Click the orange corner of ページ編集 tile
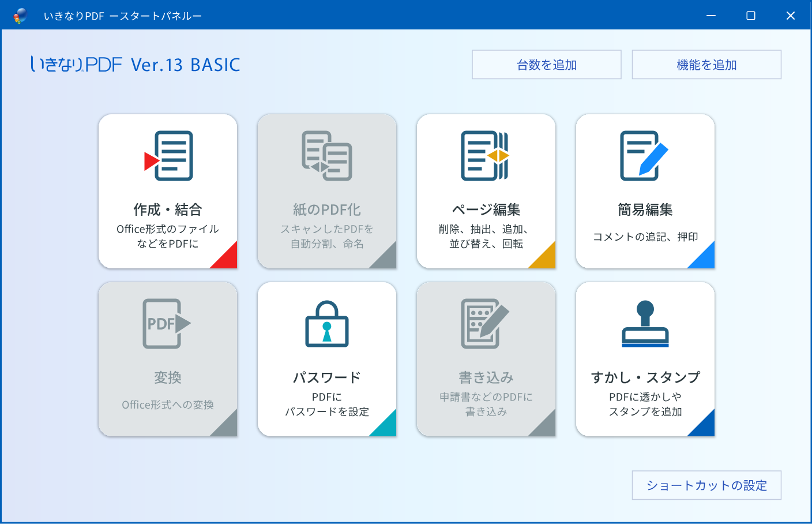The height and width of the screenshot is (524, 812). tap(546, 259)
